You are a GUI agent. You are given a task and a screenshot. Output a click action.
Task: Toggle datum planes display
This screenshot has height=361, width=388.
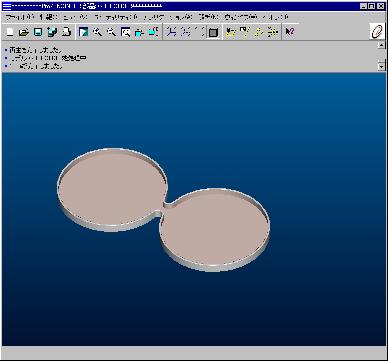[x=231, y=32]
